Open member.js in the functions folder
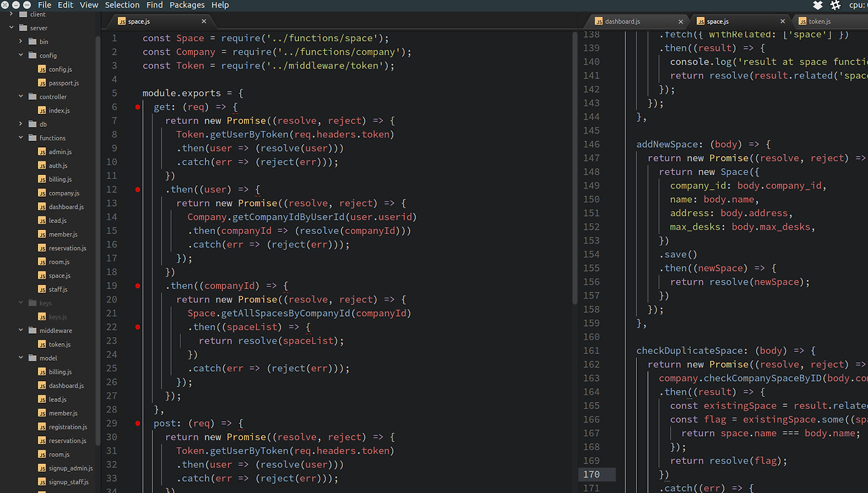This screenshot has width=868, height=493. 63,235
